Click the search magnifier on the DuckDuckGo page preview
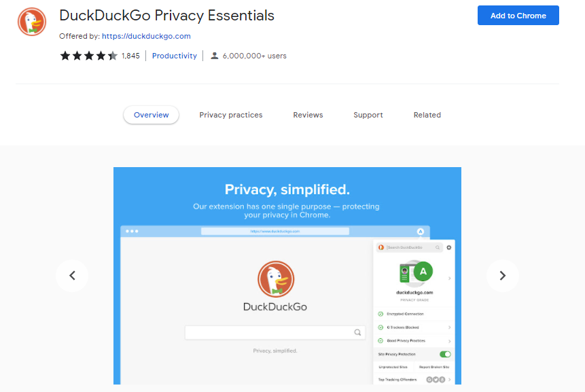This screenshot has width=585, height=392. 357,332
